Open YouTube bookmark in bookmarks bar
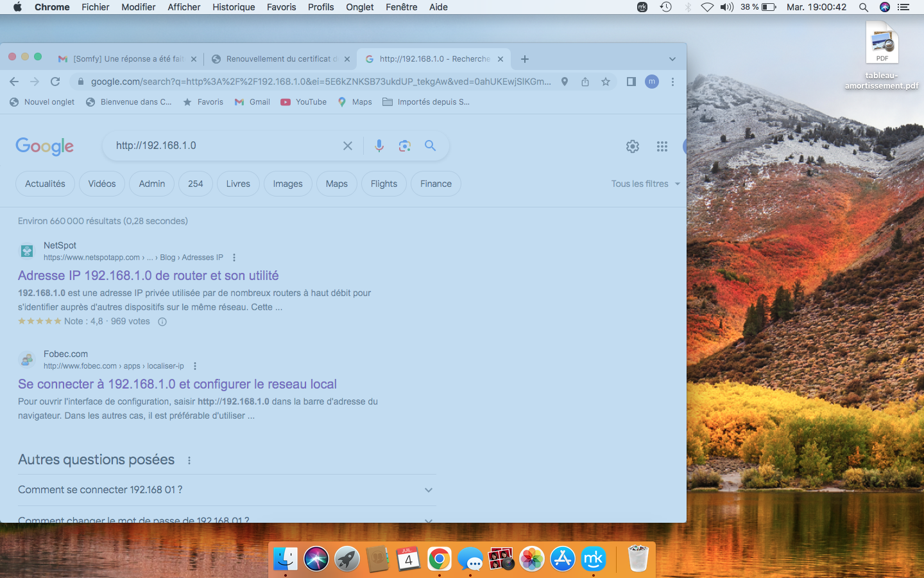 click(304, 102)
